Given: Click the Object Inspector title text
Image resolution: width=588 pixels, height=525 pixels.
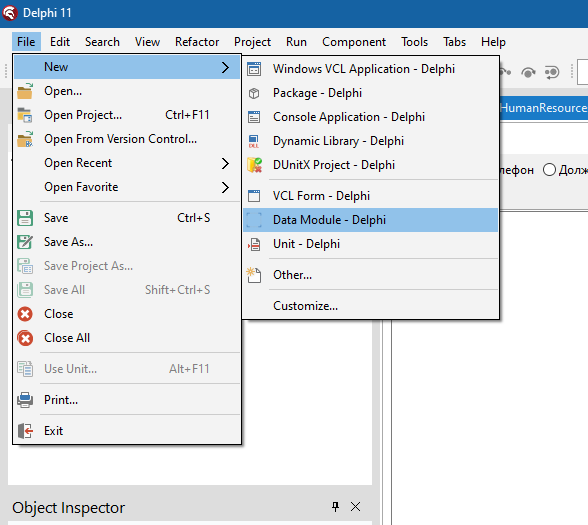Looking at the screenshot, I should click(x=68, y=508).
